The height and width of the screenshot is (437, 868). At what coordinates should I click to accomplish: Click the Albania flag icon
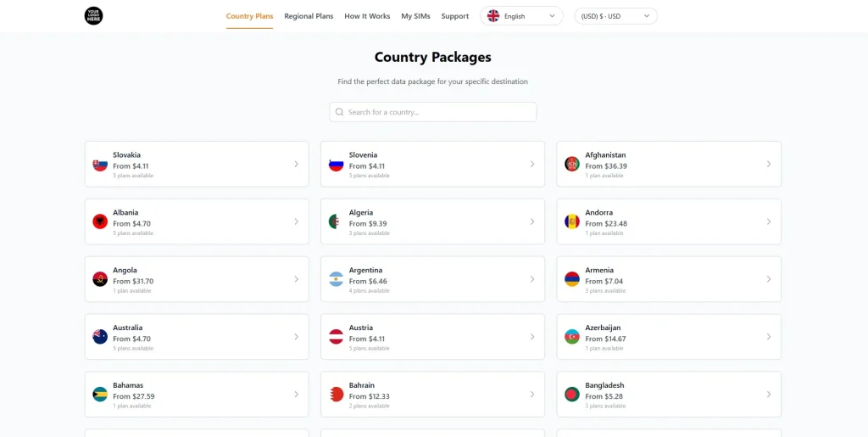(100, 221)
